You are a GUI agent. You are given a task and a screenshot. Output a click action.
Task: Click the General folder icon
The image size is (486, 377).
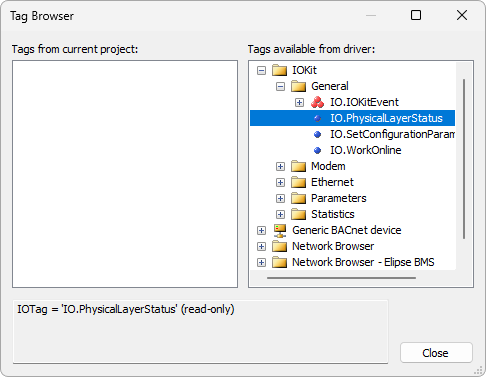[x=298, y=86]
